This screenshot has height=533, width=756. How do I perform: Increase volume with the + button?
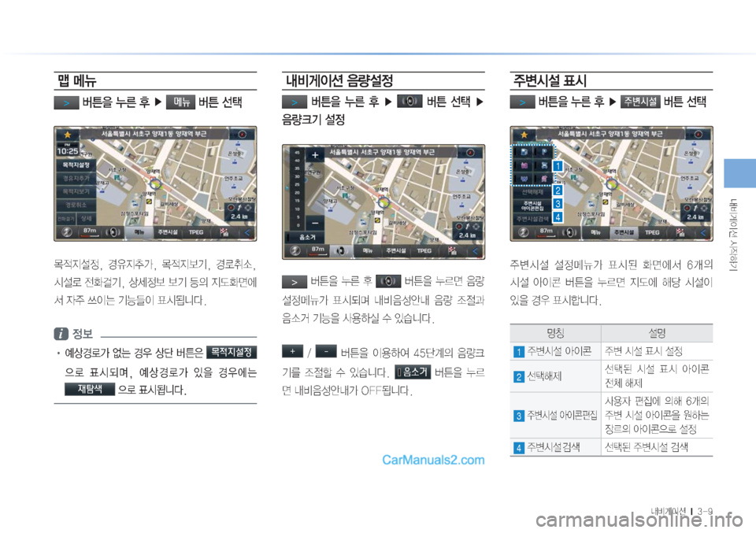click(x=314, y=155)
